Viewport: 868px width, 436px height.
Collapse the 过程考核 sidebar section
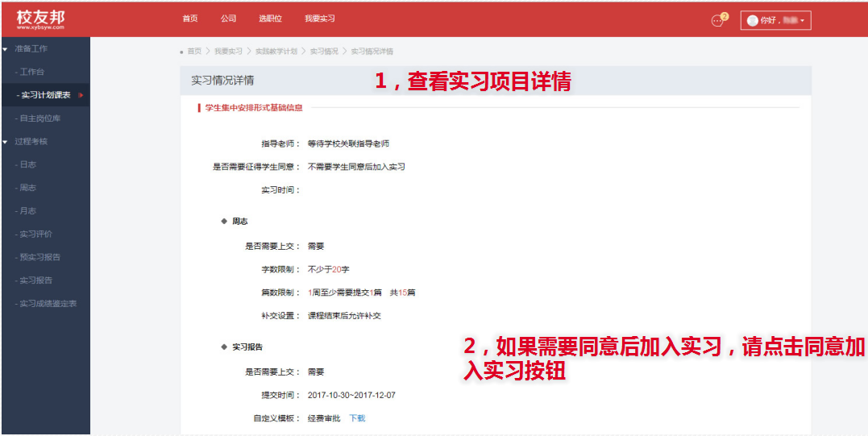tap(6, 142)
